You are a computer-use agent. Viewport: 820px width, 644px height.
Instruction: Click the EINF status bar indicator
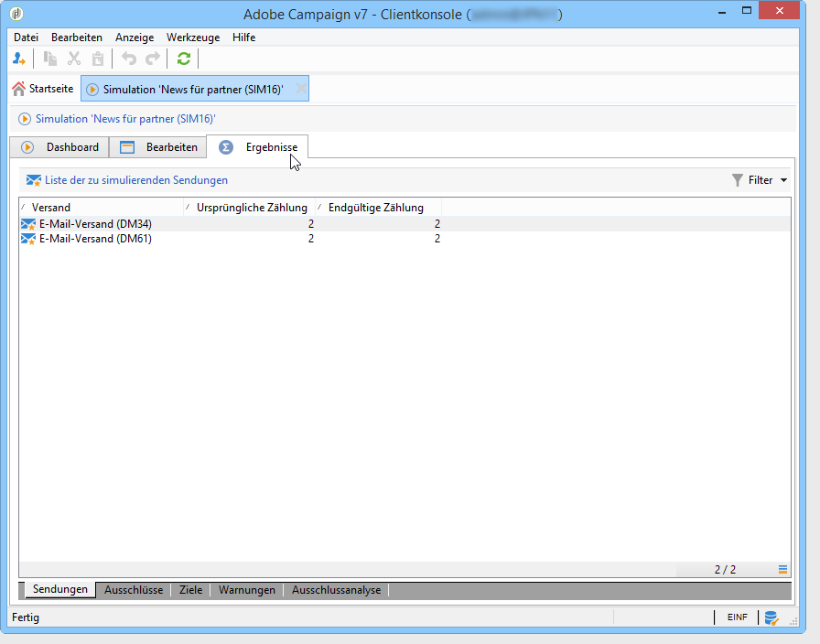click(x=738, y=617)
